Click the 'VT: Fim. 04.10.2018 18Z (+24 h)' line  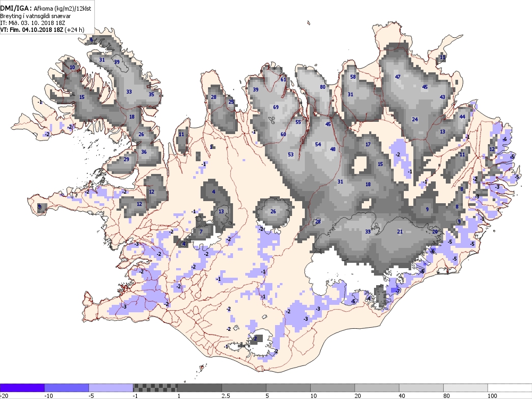pyautogui.click(x=42, y=29)
